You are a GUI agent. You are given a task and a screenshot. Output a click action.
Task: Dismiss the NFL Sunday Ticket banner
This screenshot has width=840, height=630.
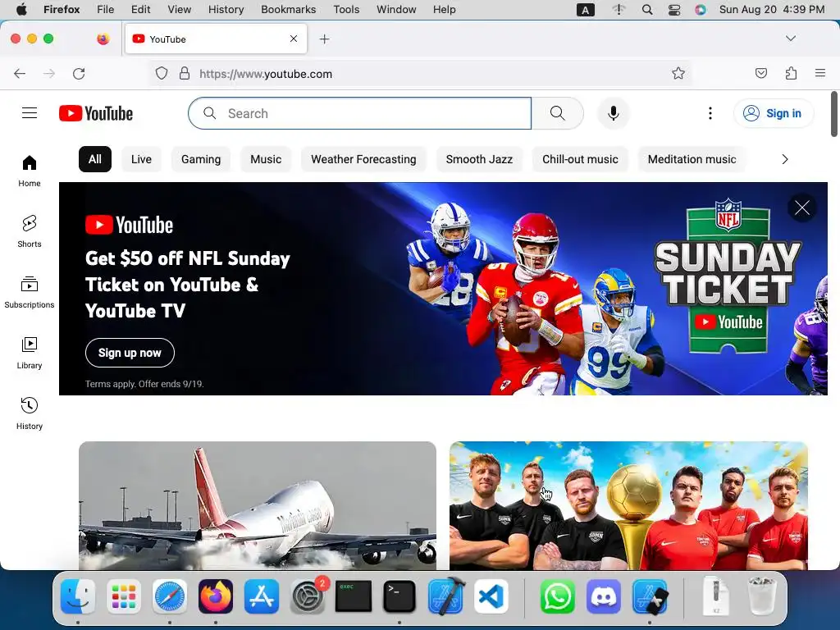click(802, 208)
